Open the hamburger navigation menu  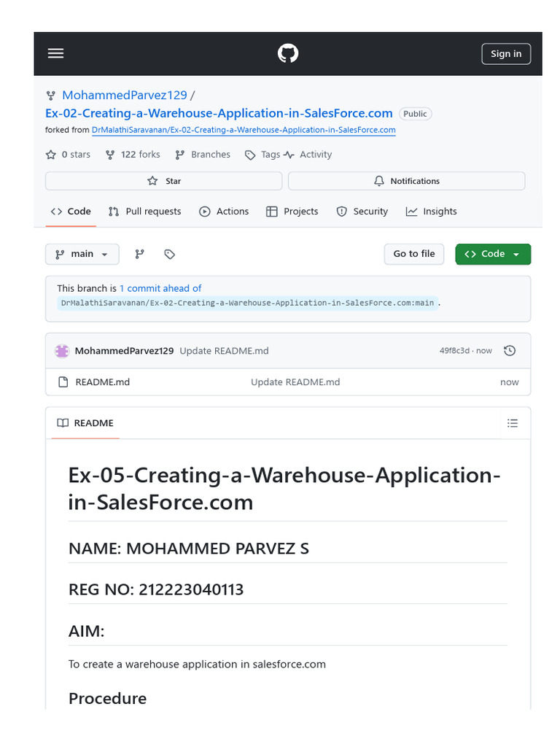[55, 53]
